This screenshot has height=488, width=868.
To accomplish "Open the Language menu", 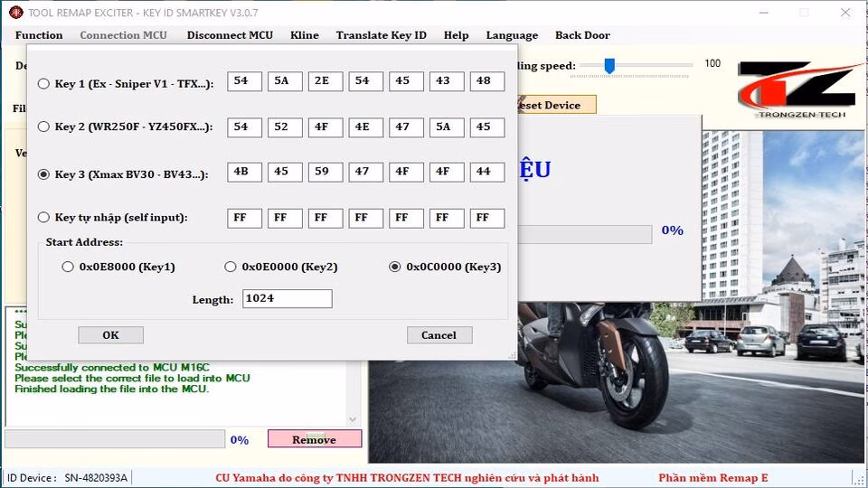I will tap(512, 35).
